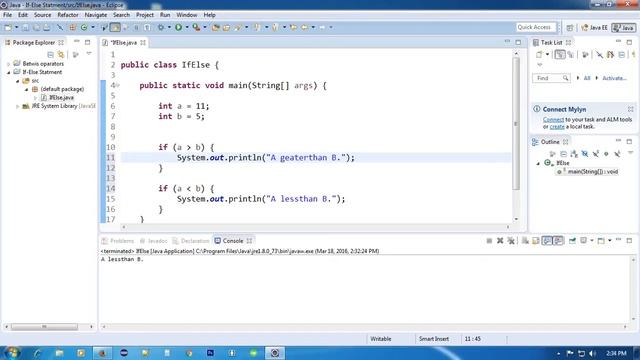
Task: Open the Run button dropdown arrow
Action: point(187,27)
